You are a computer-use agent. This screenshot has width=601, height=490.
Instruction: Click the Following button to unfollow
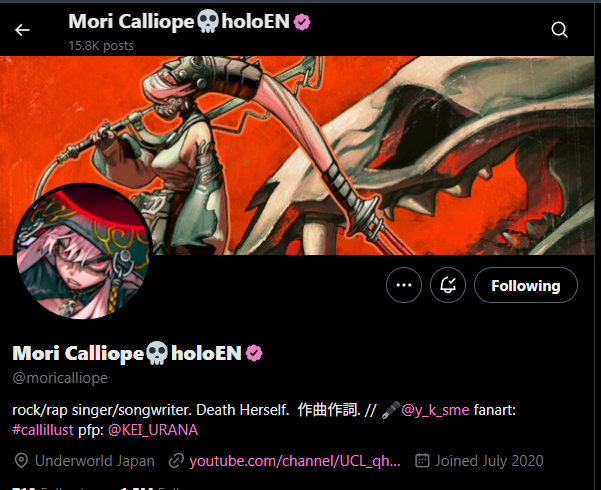[x=525, y=285]
